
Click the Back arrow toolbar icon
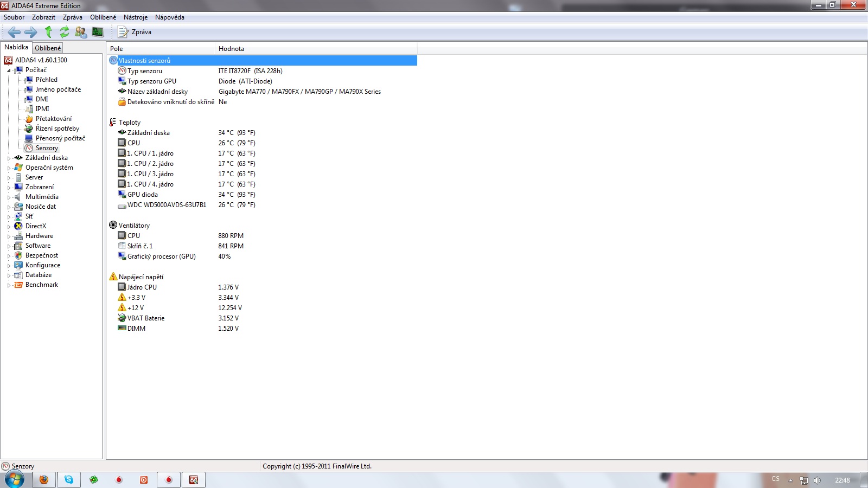tap(14, 32)
